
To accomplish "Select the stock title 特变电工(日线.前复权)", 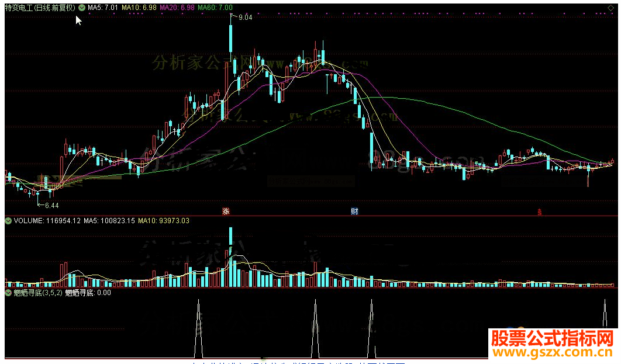I will [40, 8].
